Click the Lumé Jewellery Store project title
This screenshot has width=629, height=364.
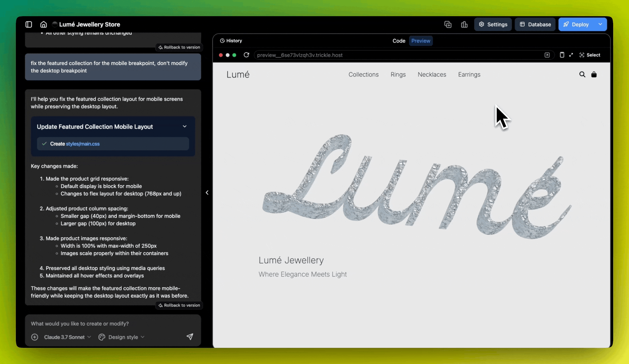pyautogui.click(x=89, y=24)
